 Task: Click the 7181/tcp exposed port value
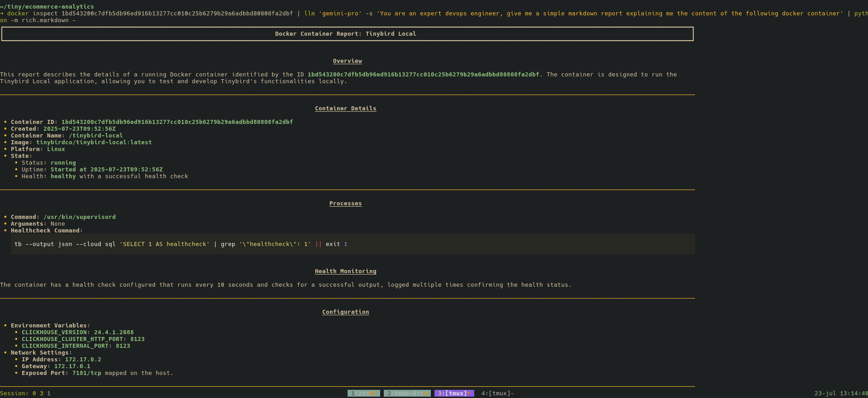coord(86,373)
